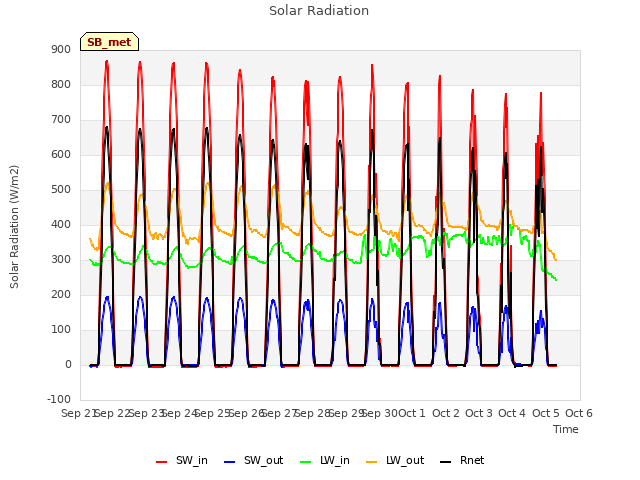Click the Oct 6 x-axis date label
This screenshot has width=640, height=480.
coord(579,413)
